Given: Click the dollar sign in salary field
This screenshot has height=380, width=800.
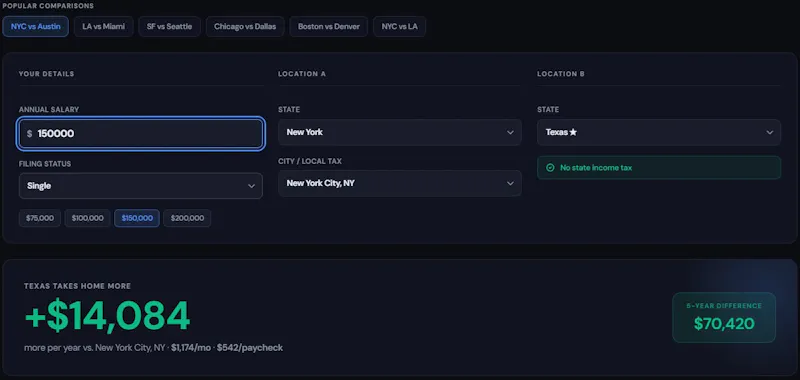Looking at the screenshot, I should [x=30, y=134].
